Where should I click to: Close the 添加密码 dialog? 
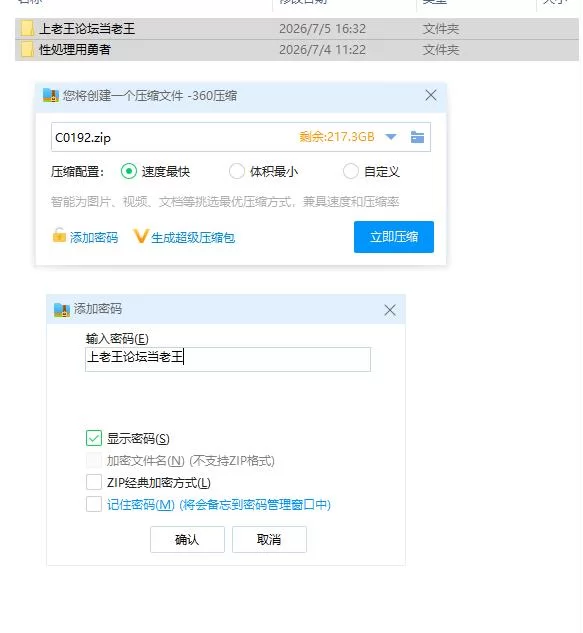390,310
